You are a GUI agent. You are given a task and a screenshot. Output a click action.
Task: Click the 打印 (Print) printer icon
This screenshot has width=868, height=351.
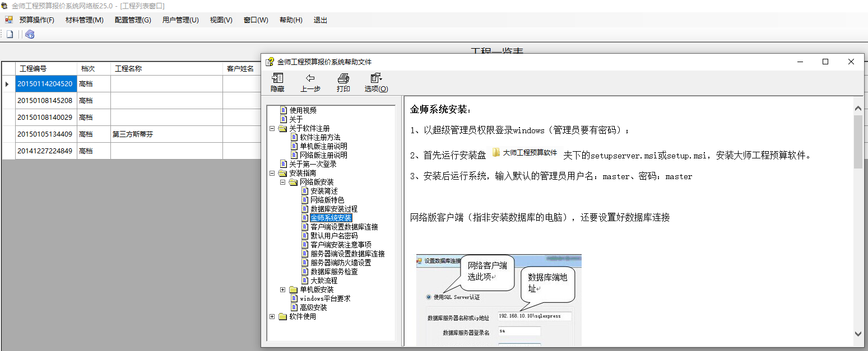[x=344, y=78]
